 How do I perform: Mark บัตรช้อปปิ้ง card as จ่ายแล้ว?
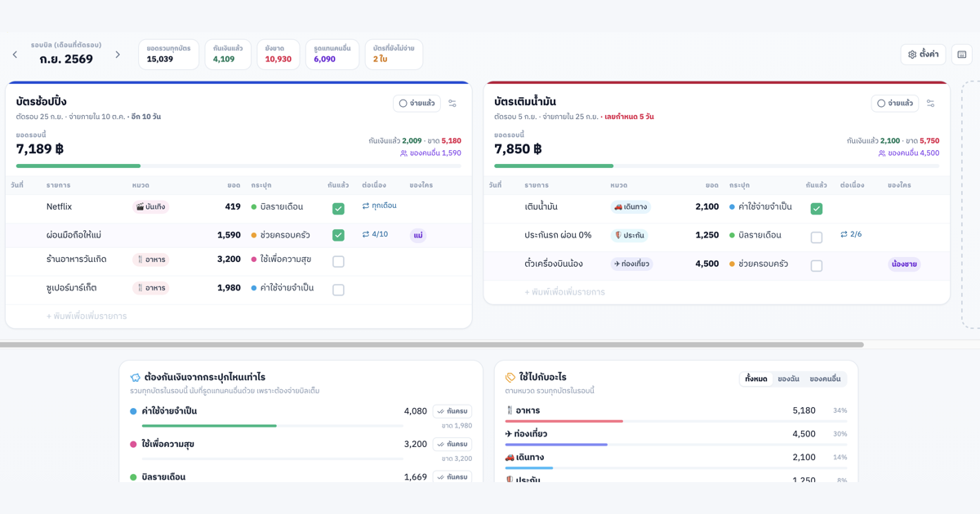416,104
